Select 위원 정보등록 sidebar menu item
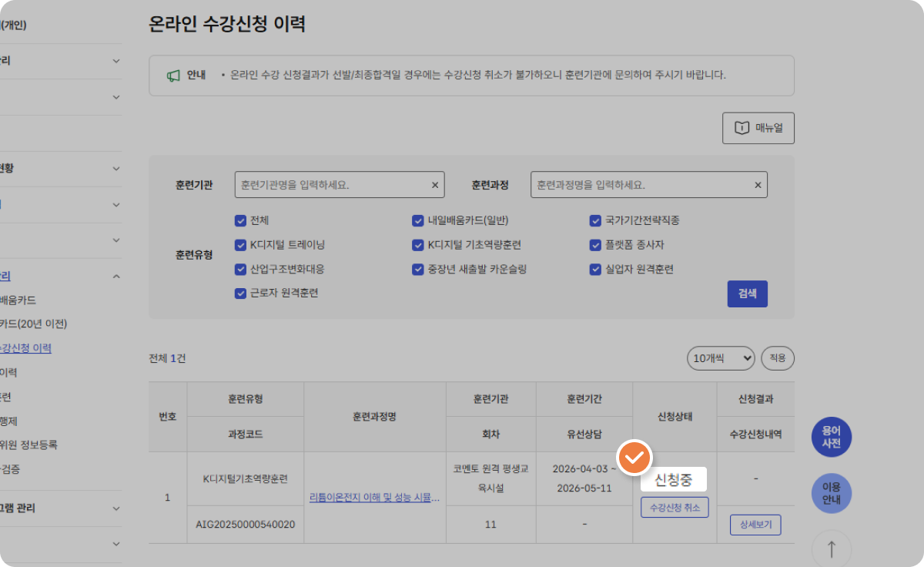 pos(29,445)
